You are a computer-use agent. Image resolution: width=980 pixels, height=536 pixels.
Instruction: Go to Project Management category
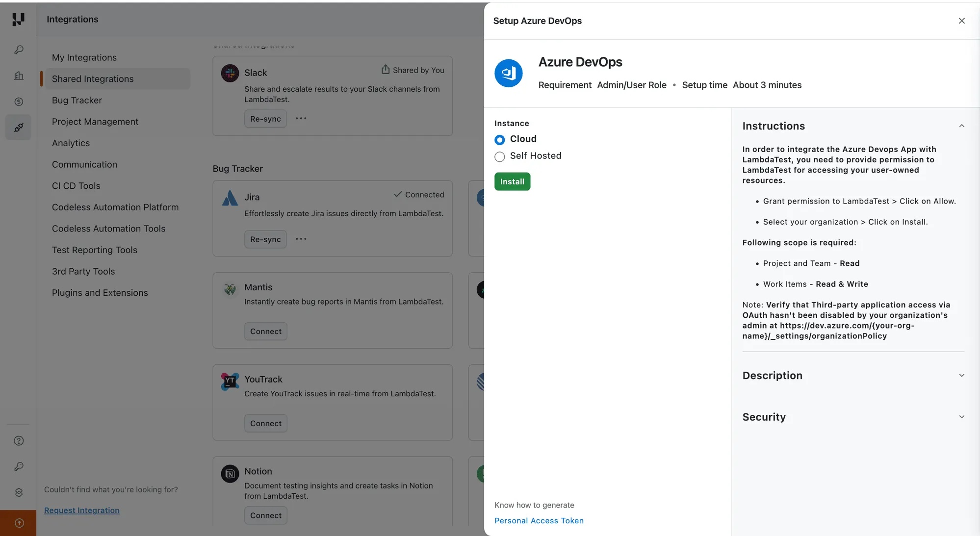[x=95, y=122]
